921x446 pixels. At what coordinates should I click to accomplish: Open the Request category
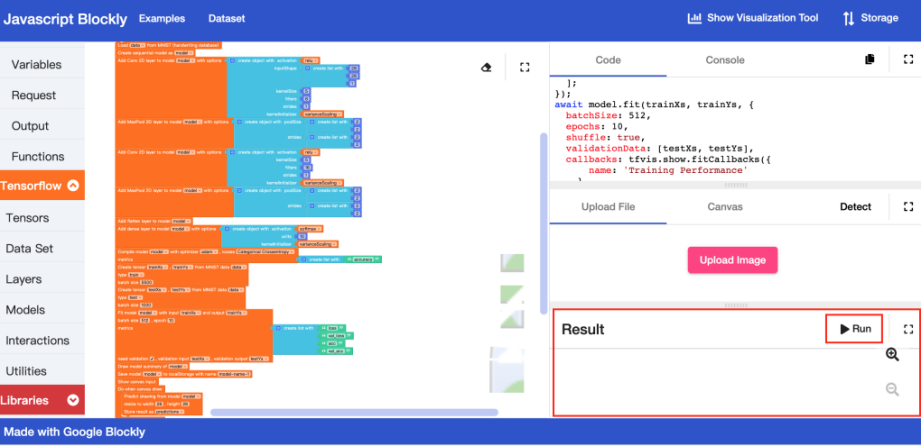click(42, 95)
